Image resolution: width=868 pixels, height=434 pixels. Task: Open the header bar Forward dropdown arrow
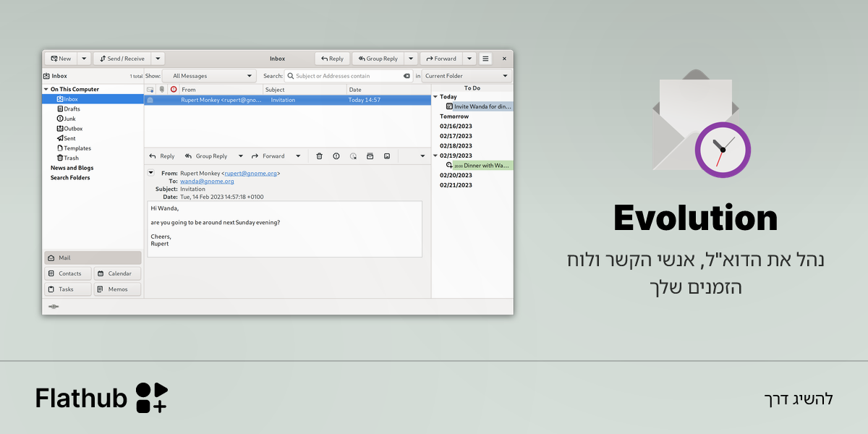tap(469, 59)
